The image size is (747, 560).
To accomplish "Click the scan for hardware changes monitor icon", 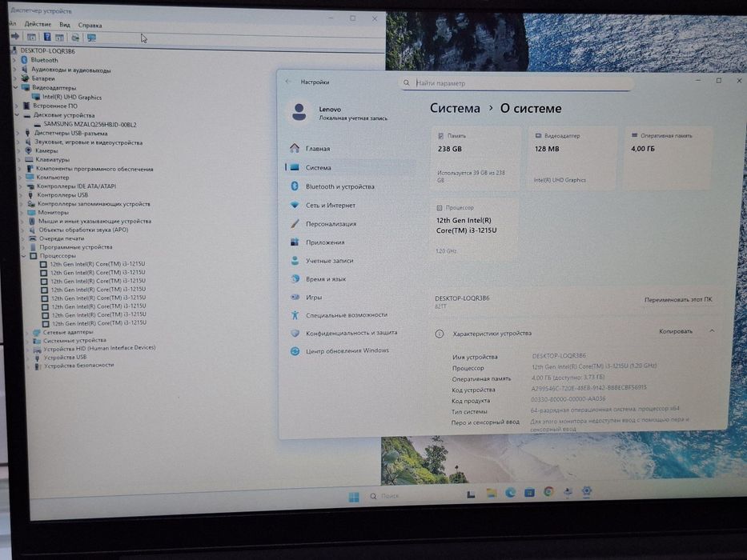I will point(91,37).
